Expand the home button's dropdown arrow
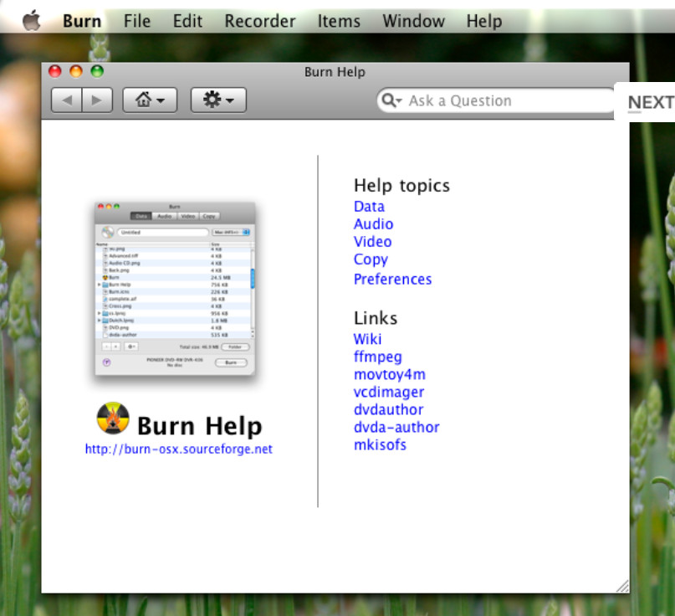This screenshot has width=675, height=616. point(159,99)
